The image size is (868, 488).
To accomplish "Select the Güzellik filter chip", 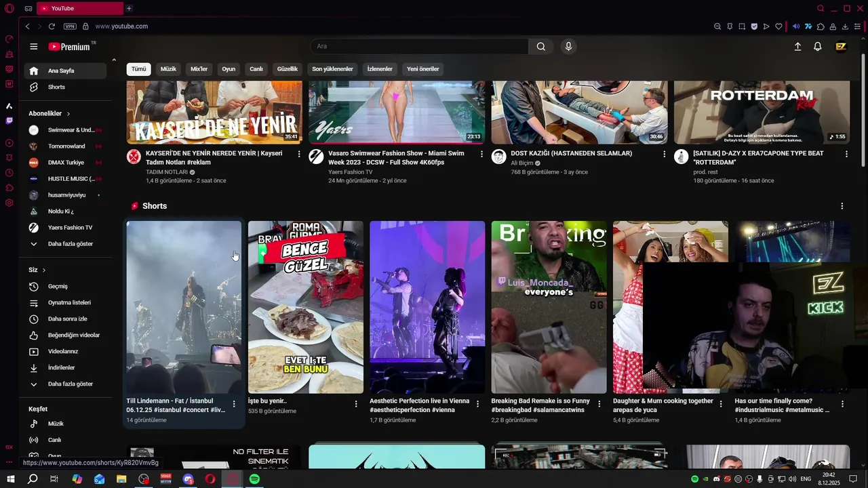I will coord(288,69).
